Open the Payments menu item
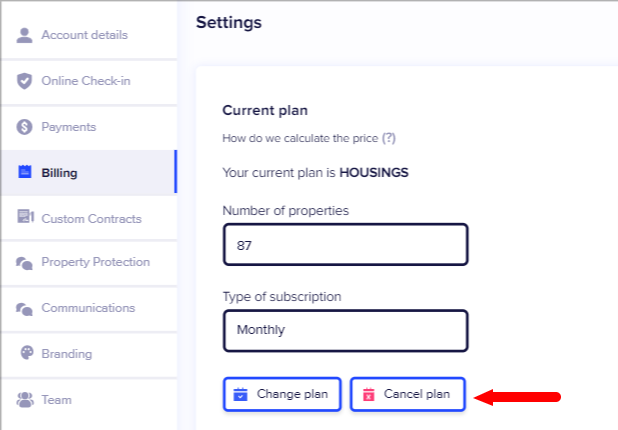 68,127
